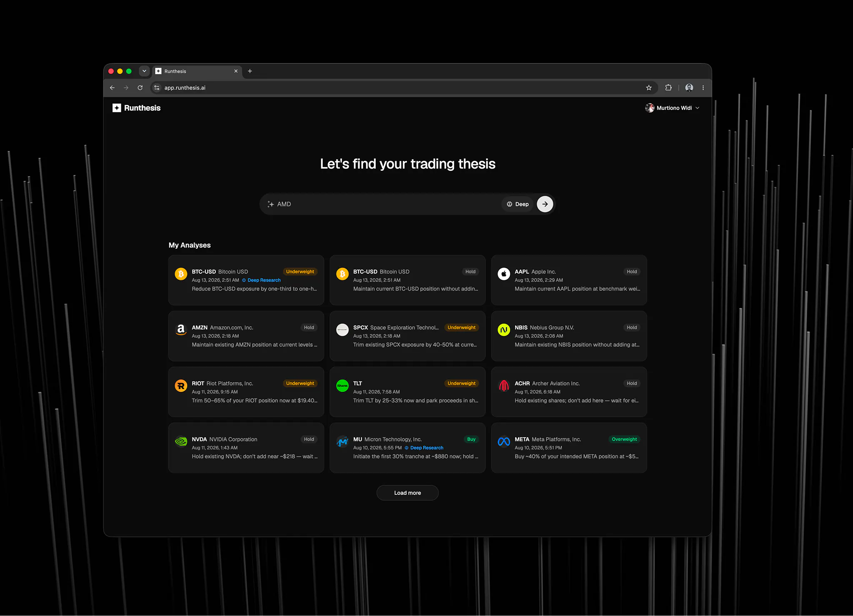Open site information icon in address bar
The width and height of the screenshot is (853, 616).
click(157, 88)
